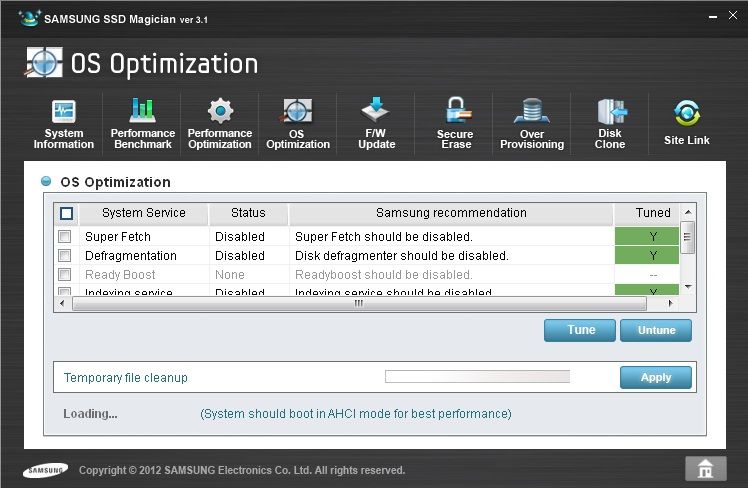This screenshot has width=748, height=488.
Task: Click the AHCI mode notice text
Action: [356, 414]
